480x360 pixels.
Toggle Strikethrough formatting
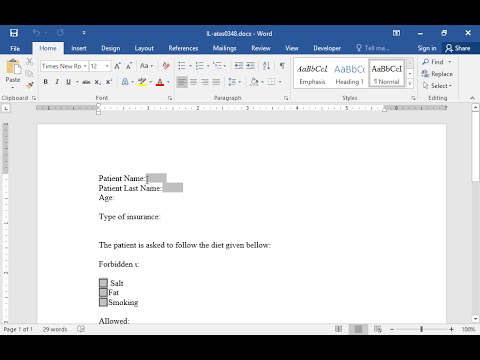86,82
